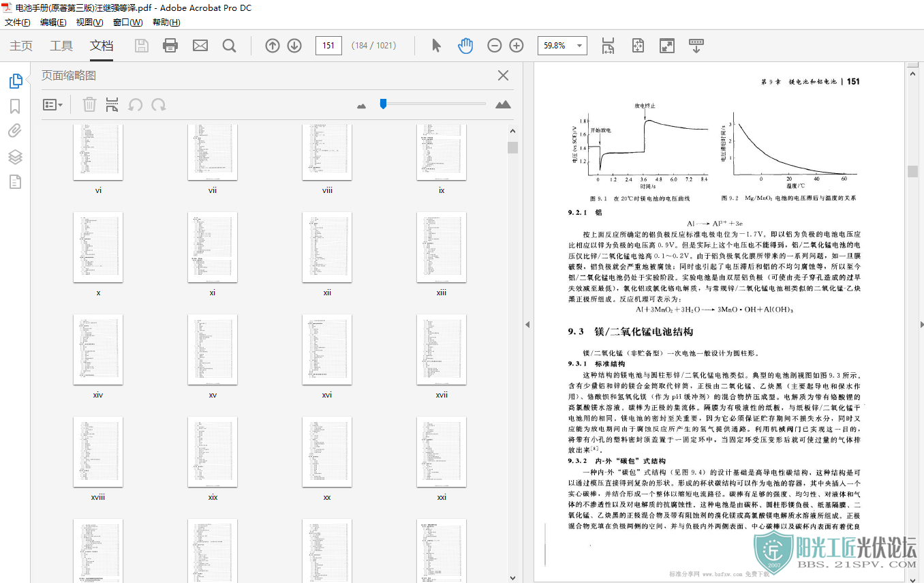Select the arrow Selection tool
Screen dimensions: 924x583
click(437, 46)
